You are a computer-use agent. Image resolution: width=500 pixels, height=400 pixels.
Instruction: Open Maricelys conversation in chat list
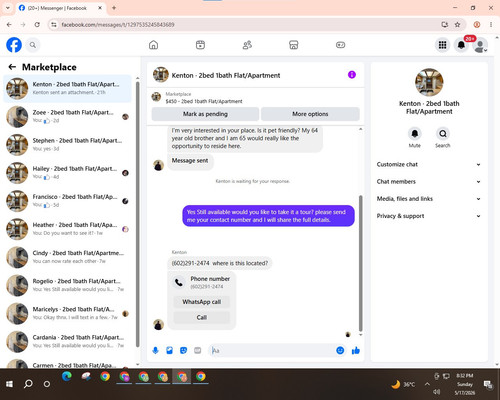(x=68, y=313)
